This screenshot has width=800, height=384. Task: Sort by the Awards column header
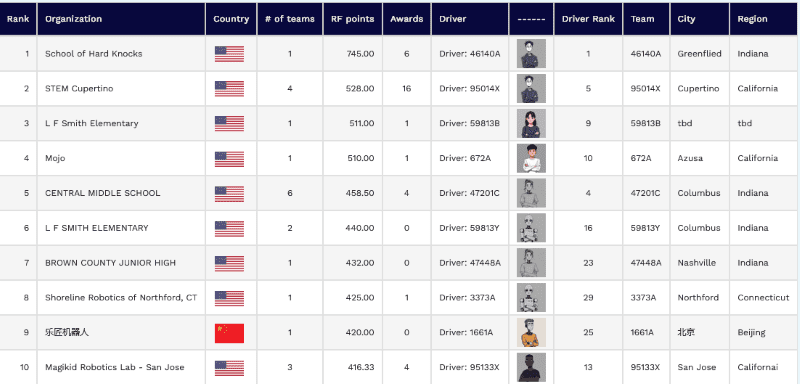[407, 19]
